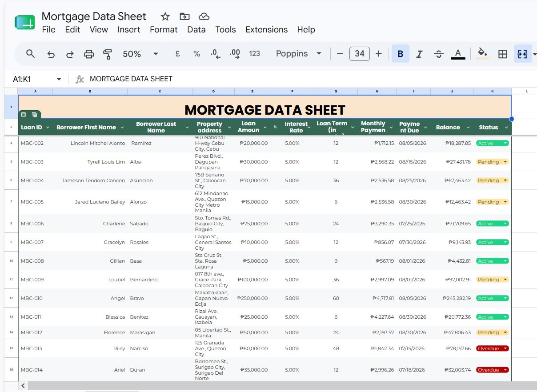Select the paint format tool
Viewport: 537px width, 392px height.
[x=108, y=54]
